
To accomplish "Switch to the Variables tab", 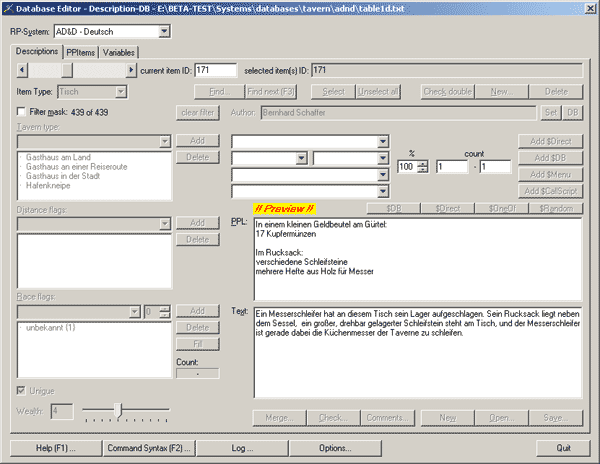I will tap(118, 52).
